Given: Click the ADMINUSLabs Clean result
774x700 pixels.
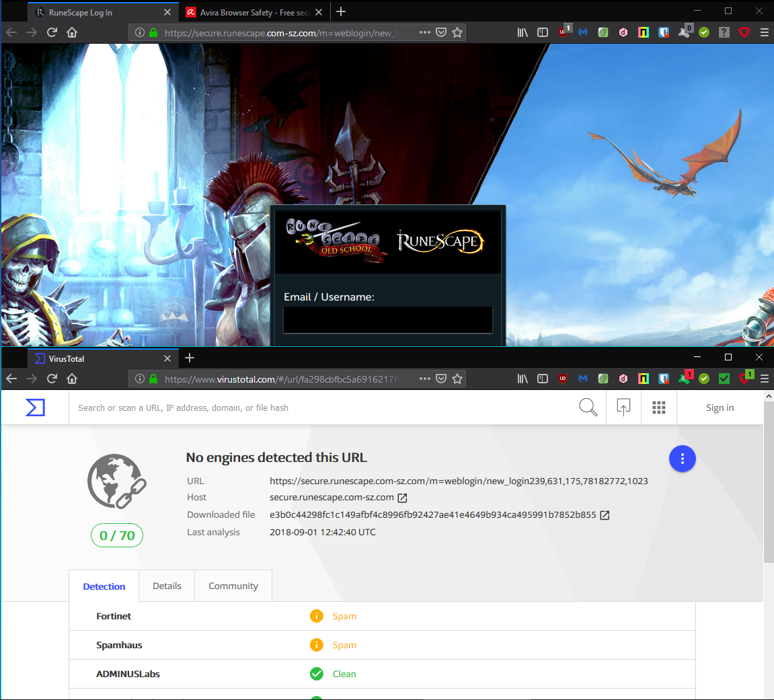Looking at the screenshot, I should point(344,674).
